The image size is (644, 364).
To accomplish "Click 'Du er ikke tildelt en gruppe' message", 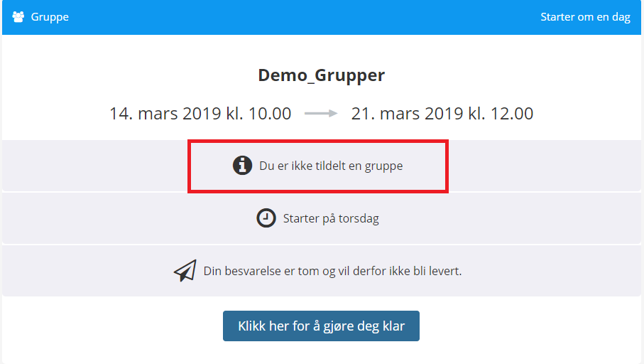I will click(x=331, y=166).
